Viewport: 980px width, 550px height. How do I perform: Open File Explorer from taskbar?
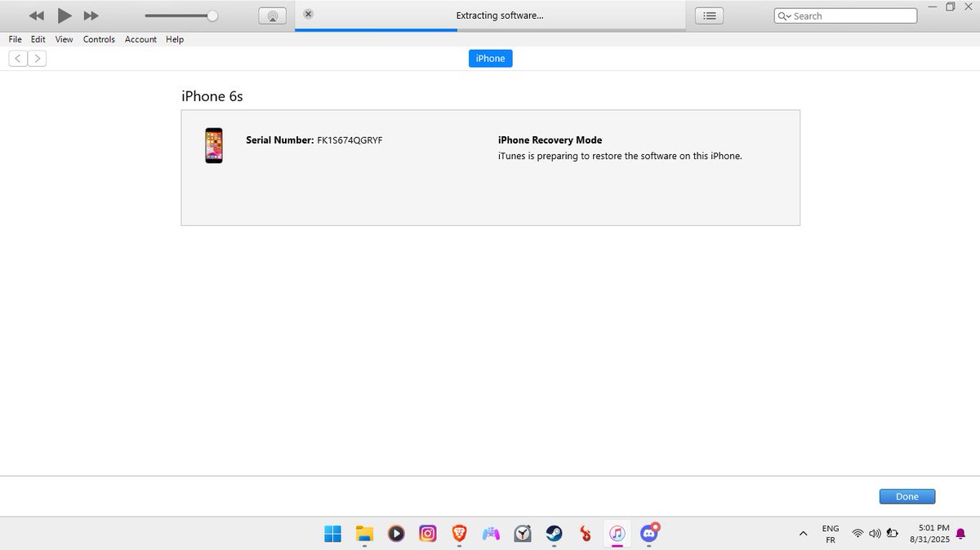pyautogui.click(x=364, y=534)
